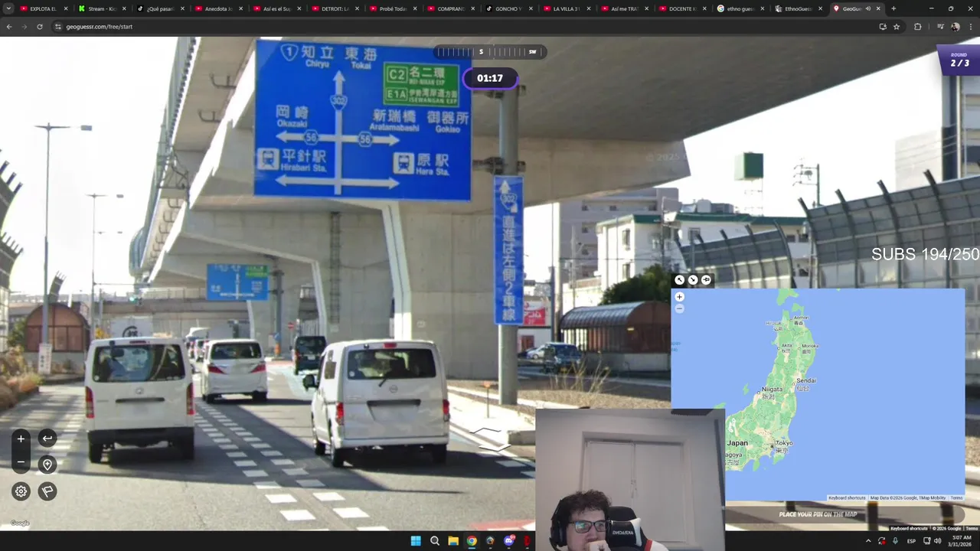Mute the GeoGuessr tab audio

pos(868,8)
